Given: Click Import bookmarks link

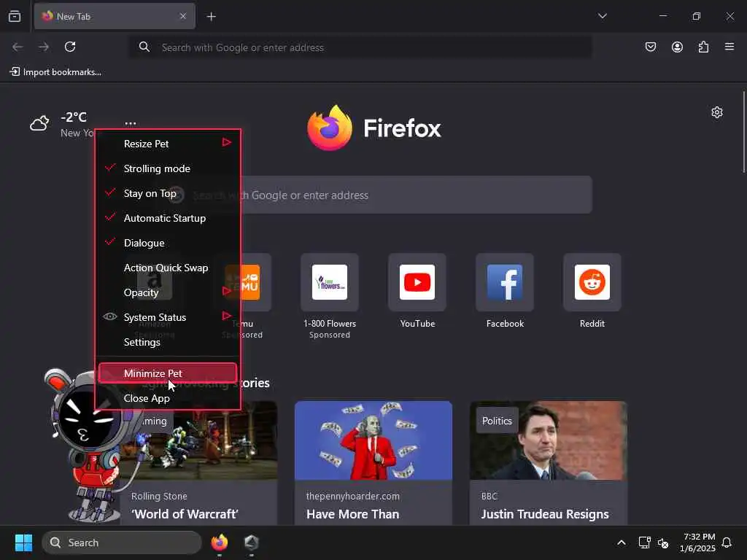Looking at the screenshot, I should point(55,72).
